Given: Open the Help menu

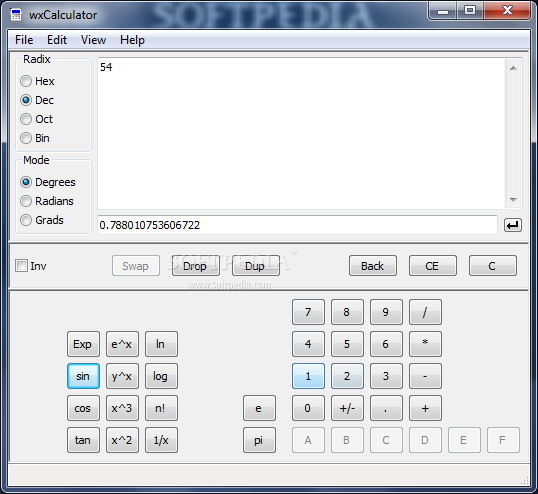Looking at the screenshot, I should tap(132, 40).
